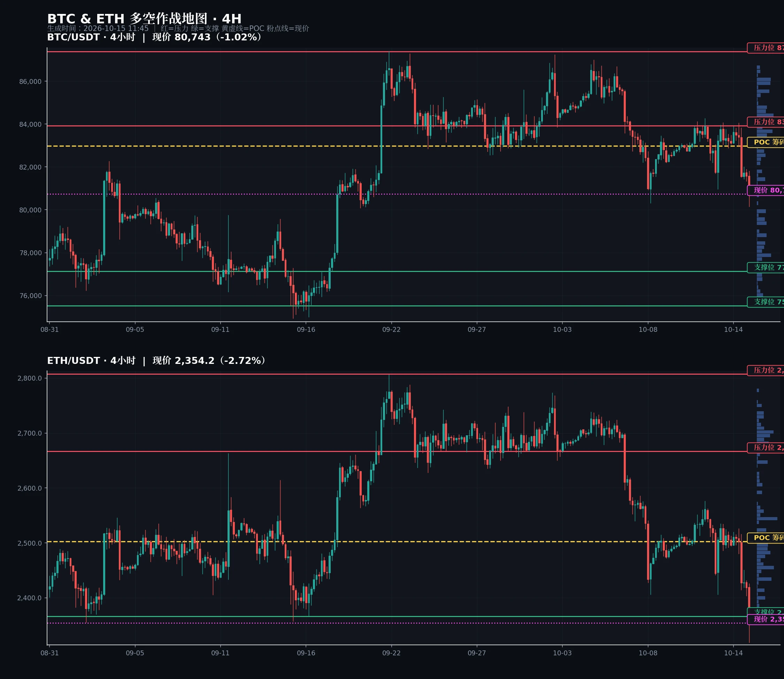The height and width of the screenshot is (679, 784).
Task: Click the '09-22' date under the BTC chart
Action: click(391, 330)
